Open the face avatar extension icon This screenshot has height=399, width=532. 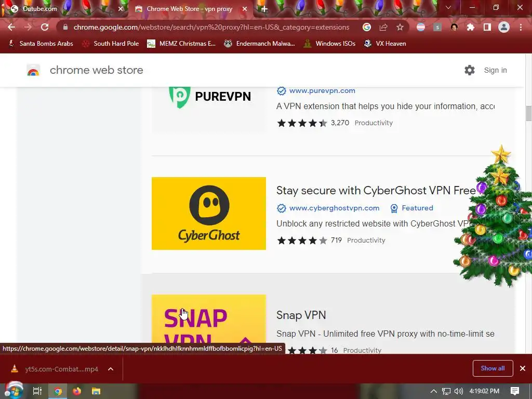(x=454, y=27)
